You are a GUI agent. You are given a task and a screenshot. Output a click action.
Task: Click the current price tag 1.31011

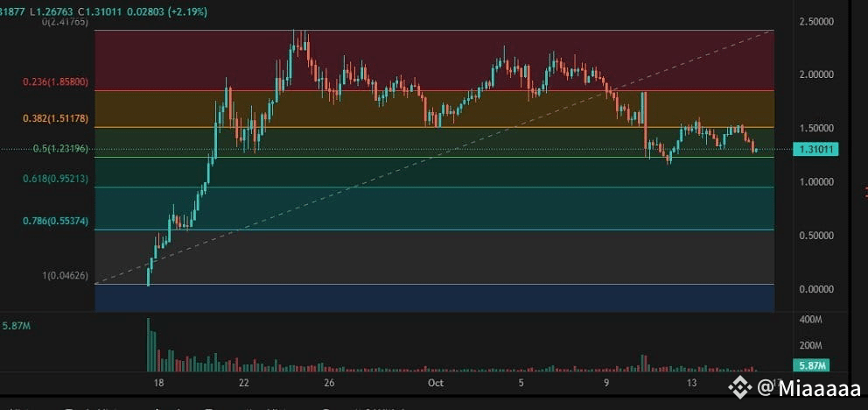point(815,148)
